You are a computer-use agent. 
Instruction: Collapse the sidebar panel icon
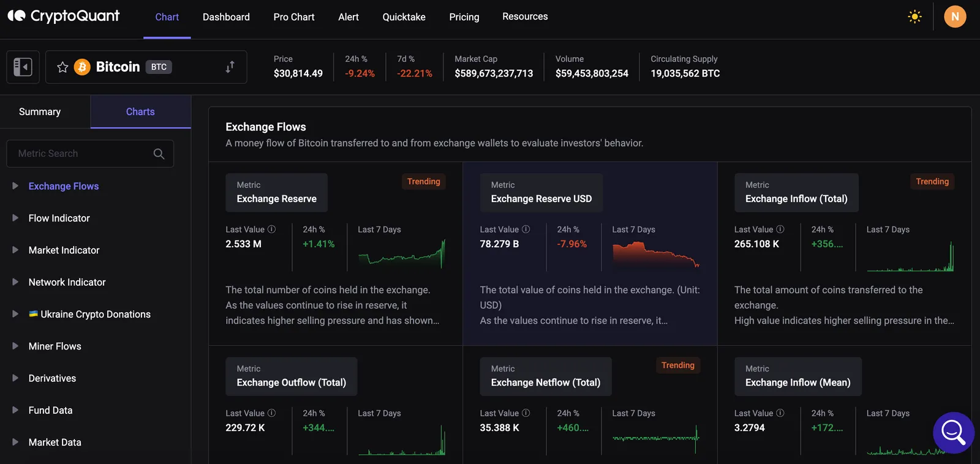click(23, 67)
